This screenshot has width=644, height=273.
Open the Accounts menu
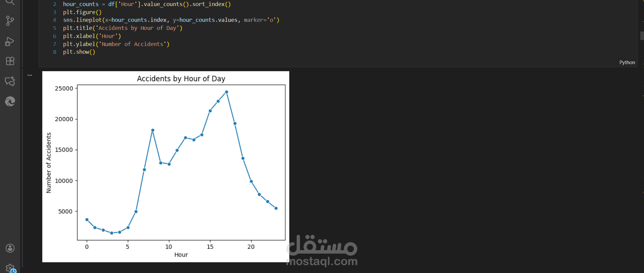click(10, 248)
